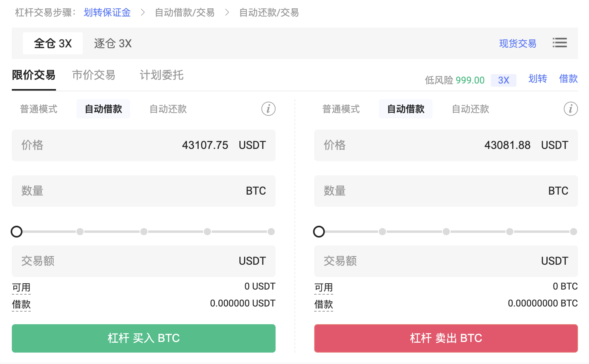Open the 现货交易 link
The height and width of the screenshot is (364, 589).
point(518,43)
